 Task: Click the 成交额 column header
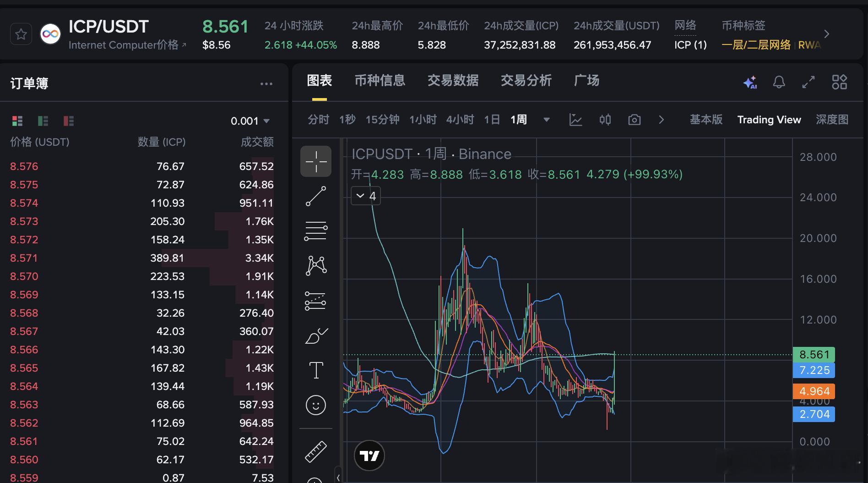(257, 142)
